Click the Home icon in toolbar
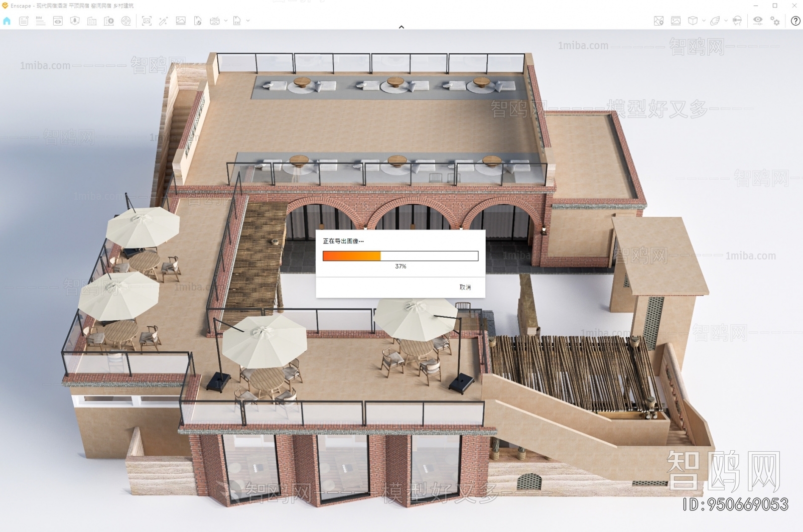Screen dimensions: 803x532 tap(7, 21)
